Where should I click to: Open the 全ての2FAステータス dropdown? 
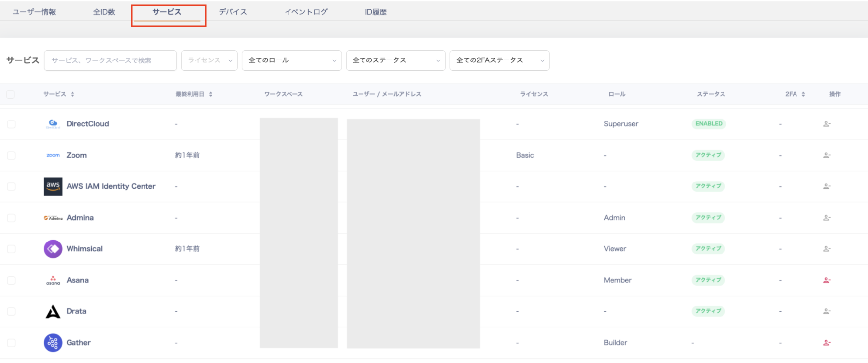click(x=499, y=60)
